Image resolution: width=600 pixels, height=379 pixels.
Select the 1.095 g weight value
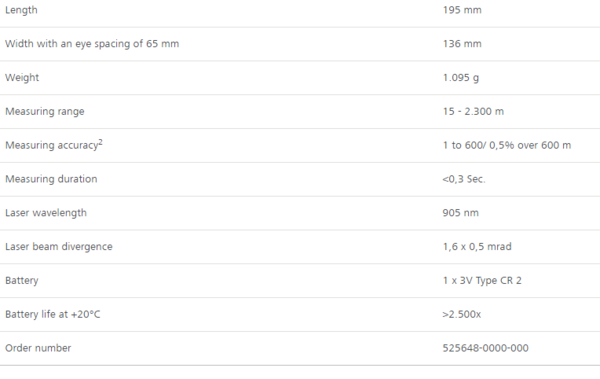coord(461,78)
